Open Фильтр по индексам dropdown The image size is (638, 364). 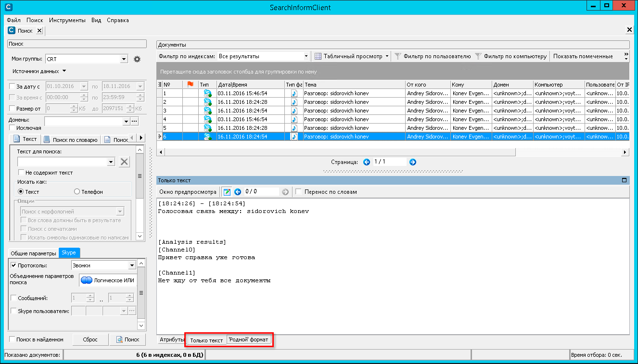pyautogui.click(x=306, y=56)
